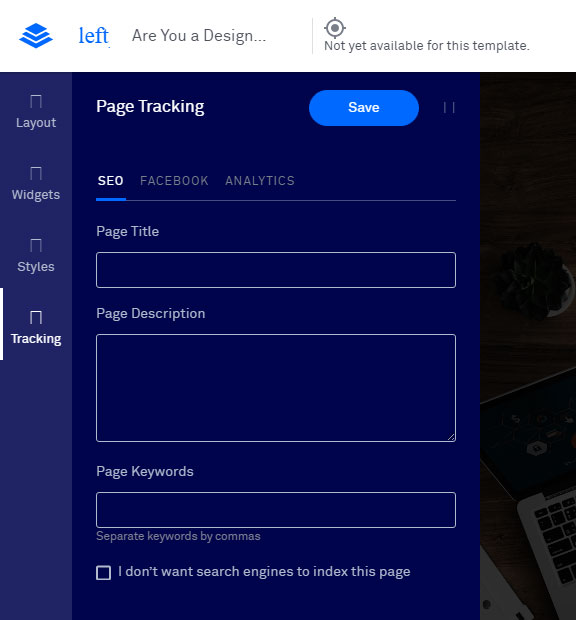
Task: Click the icon right of Save button
Action: pyautogui.click(x=449, y=108)
